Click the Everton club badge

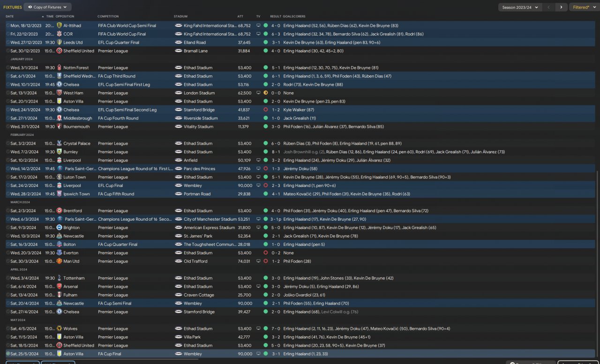point(60,253)
